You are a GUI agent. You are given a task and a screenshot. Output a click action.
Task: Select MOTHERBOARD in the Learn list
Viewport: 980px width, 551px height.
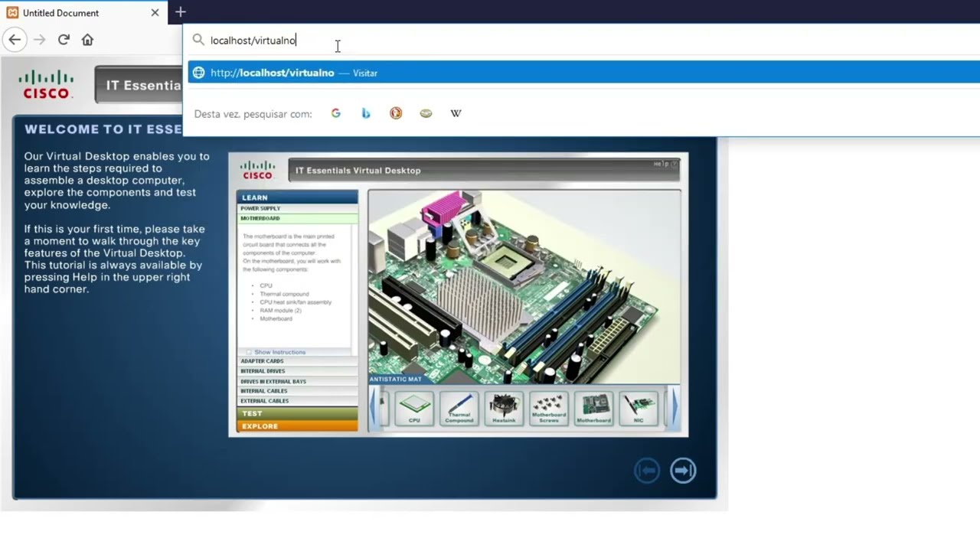pos(297,218)
